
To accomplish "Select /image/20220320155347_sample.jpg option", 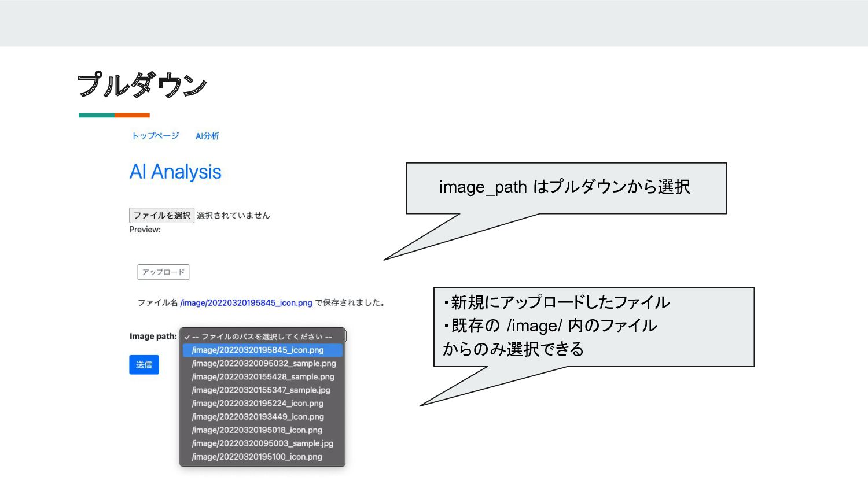I will pyautogui.click(x=263, y=390).
